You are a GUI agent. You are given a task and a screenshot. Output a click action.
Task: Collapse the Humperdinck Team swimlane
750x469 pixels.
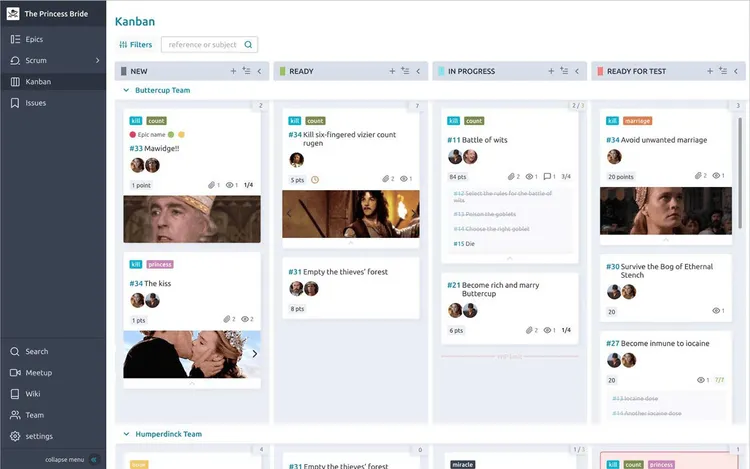point(126,434)
